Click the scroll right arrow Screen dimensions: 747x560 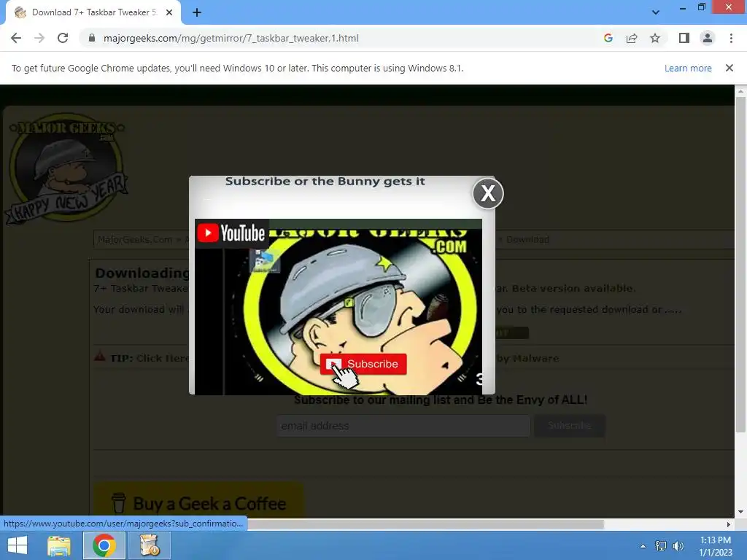point(728,524)
